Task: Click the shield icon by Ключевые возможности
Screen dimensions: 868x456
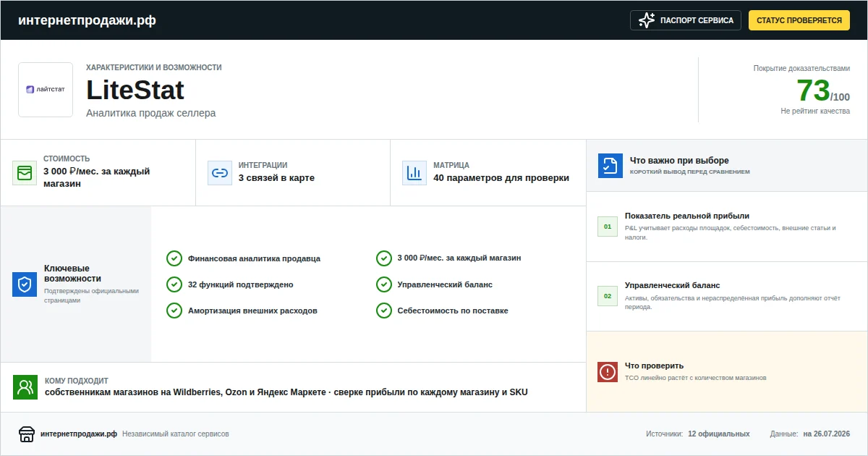Action: tap(25, 284)
